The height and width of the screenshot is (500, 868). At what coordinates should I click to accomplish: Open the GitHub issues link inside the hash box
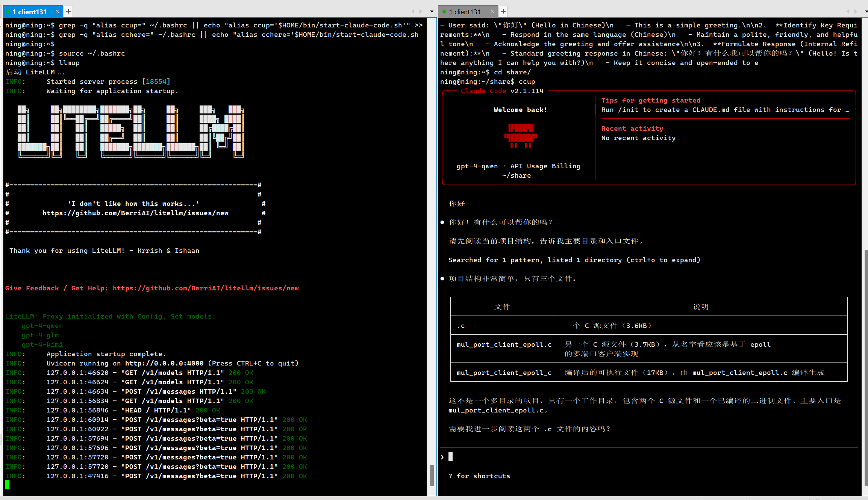pos(135,213)
